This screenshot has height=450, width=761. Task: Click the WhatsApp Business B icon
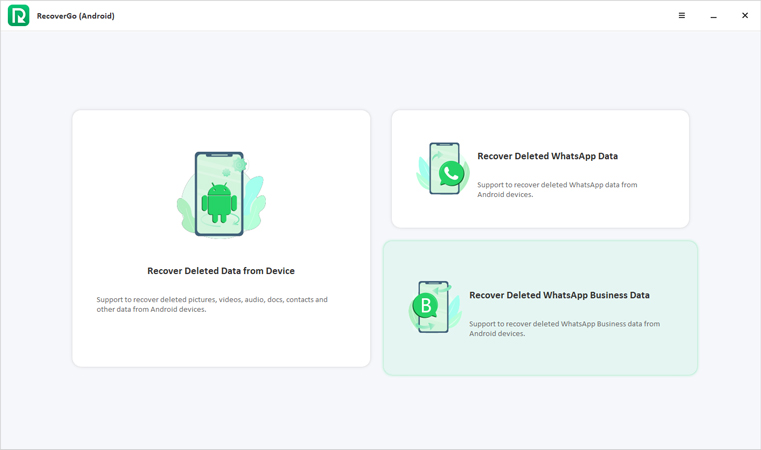coord(434,307)
